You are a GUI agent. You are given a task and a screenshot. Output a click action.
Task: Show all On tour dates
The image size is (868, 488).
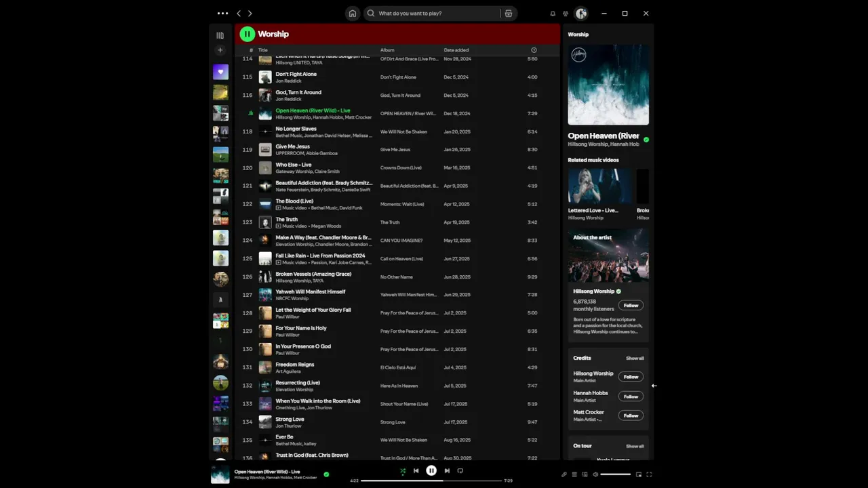coord(635,446)
